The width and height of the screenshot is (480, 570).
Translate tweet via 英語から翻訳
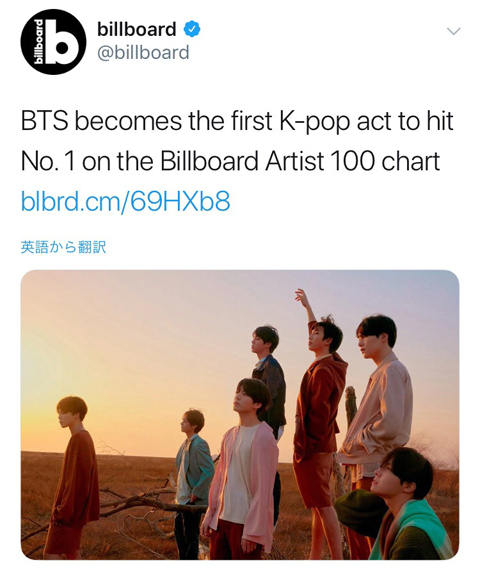[63, 247]
